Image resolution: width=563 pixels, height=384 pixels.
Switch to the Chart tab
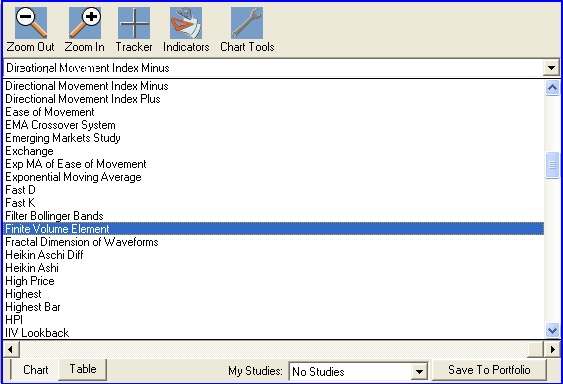(35, 370)
